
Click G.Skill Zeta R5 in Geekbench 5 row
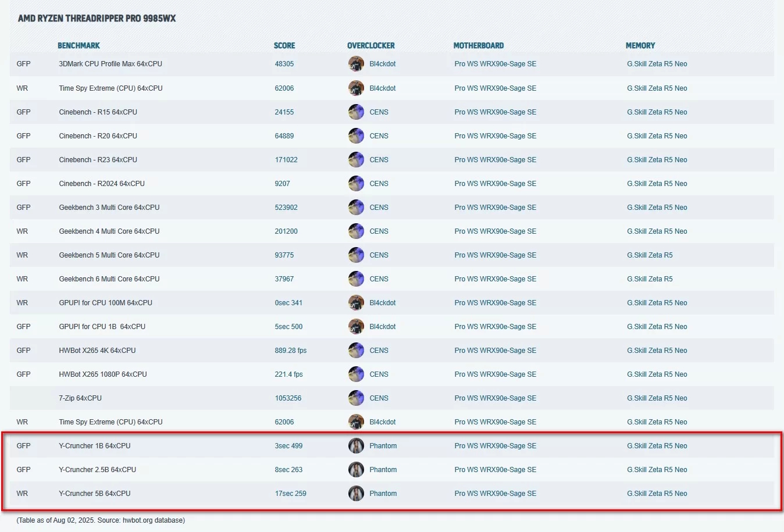pyautogui.click(x=649, y=255)
